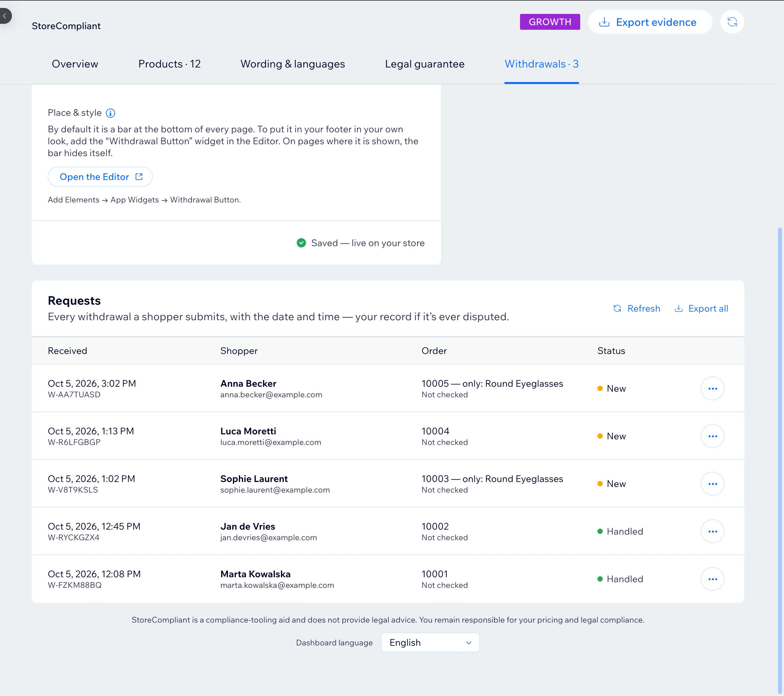
Task: Click the green Saved checkmark icon
Action: click(301, 243)
